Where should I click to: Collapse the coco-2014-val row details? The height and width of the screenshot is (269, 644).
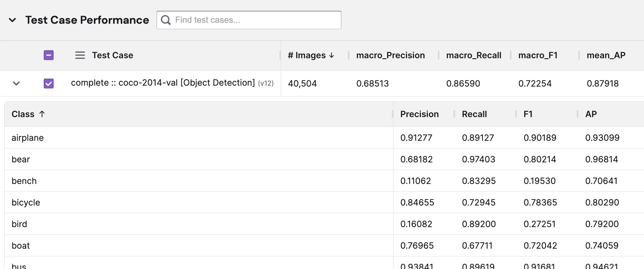[16, 84]
